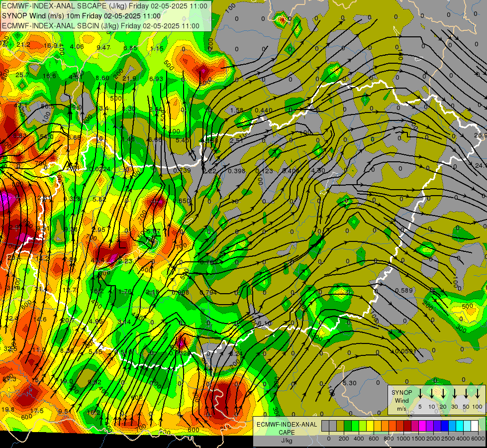Click the 3.14 value on the map
Screen dimensions: 487x448
124,322
